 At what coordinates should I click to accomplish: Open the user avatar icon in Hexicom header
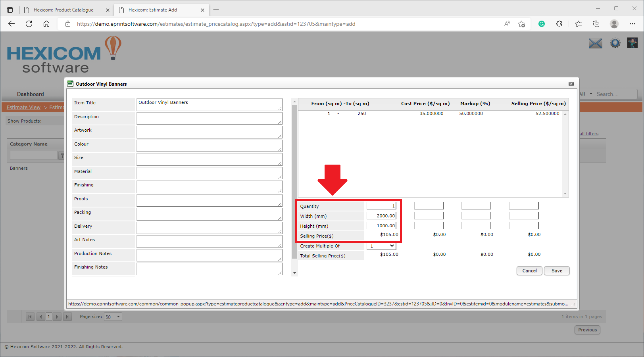[x=632, y=43]
